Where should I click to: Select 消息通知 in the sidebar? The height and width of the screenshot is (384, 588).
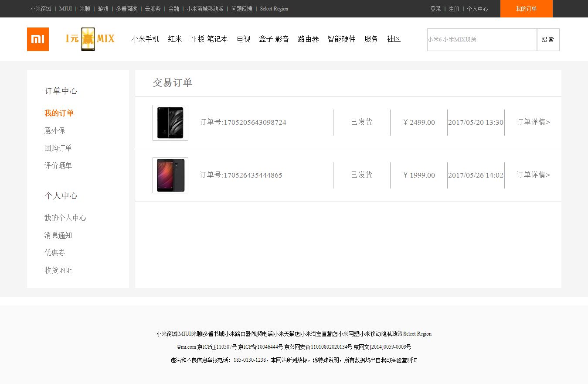pyautogui.click(x=58, y=235)
